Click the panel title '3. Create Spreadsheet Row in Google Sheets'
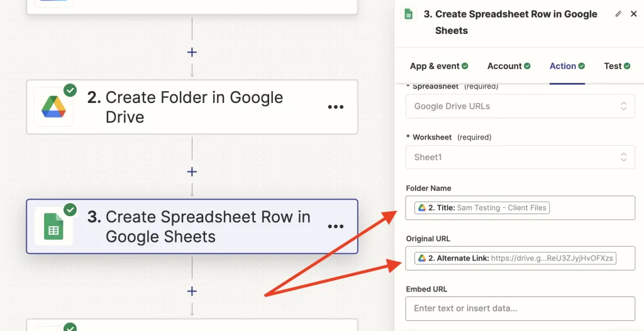The width and height of the screenshot is (644, 331). click(511, 22)
